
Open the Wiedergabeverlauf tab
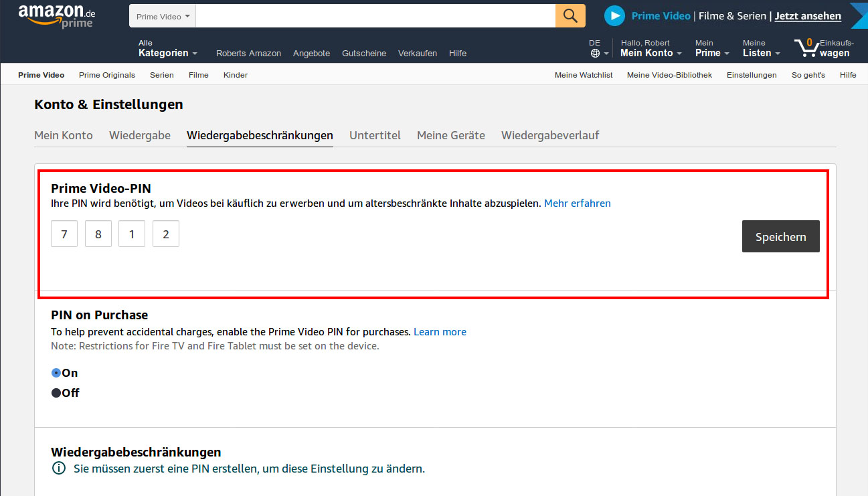[549, 135]
